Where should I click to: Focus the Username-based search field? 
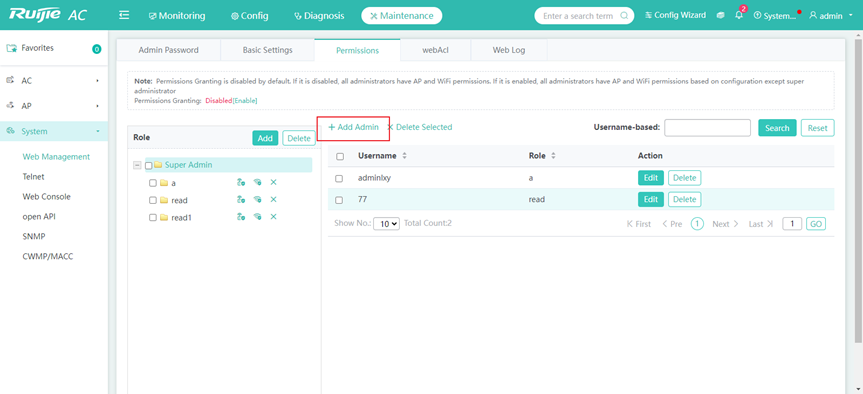(x=708, y=128)
